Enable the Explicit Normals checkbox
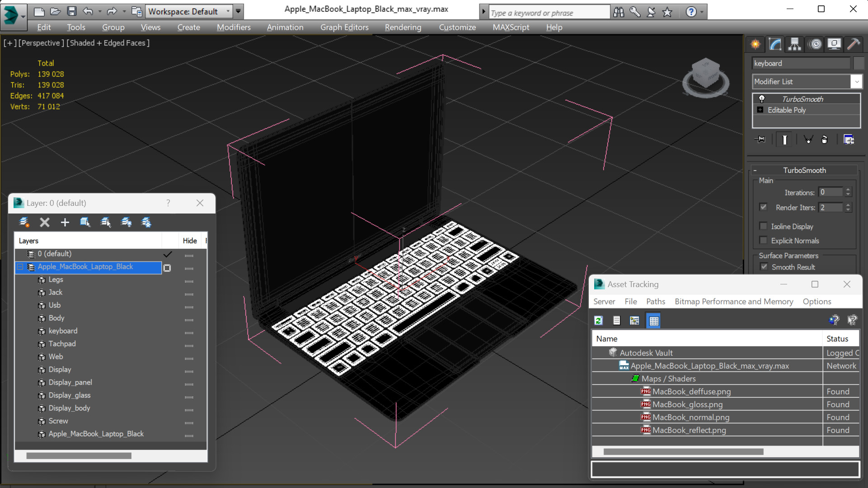The height and width of the screenshot is (488, 868). coord(763,240)
